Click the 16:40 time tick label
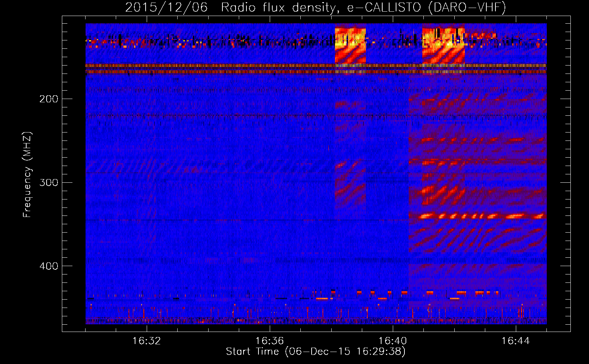Image resolution: width=589 pixels, height=364 pixels. pos(393,341)
